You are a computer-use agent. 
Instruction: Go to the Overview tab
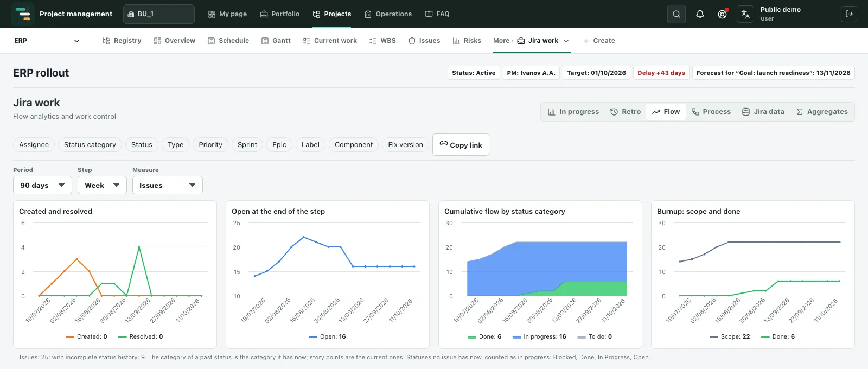pos(175,41)
